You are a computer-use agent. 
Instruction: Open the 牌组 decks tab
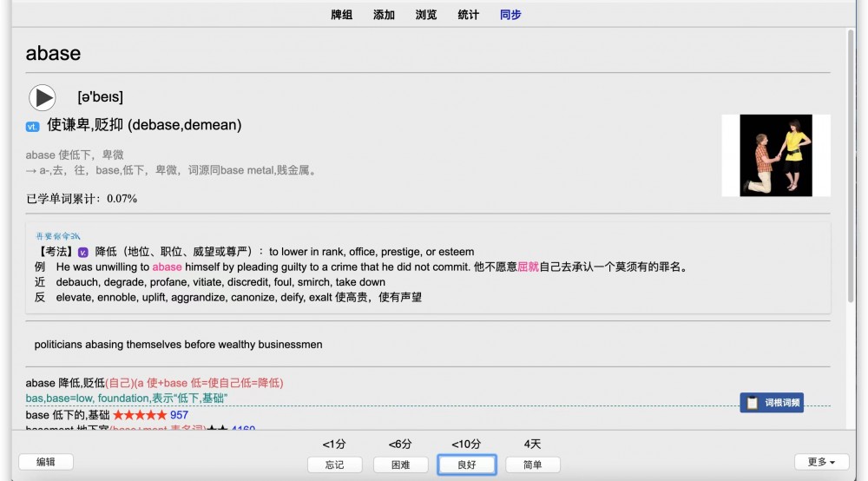point(341,15)
